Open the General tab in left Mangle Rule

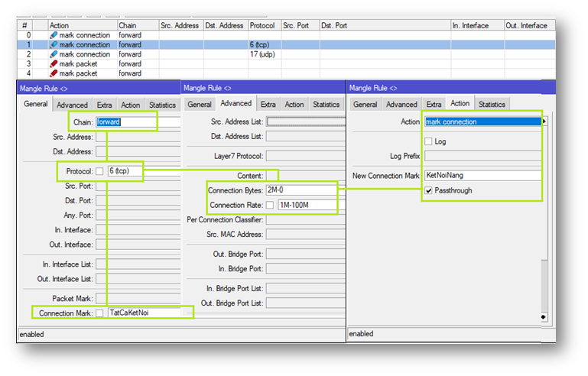click(36, 104)
